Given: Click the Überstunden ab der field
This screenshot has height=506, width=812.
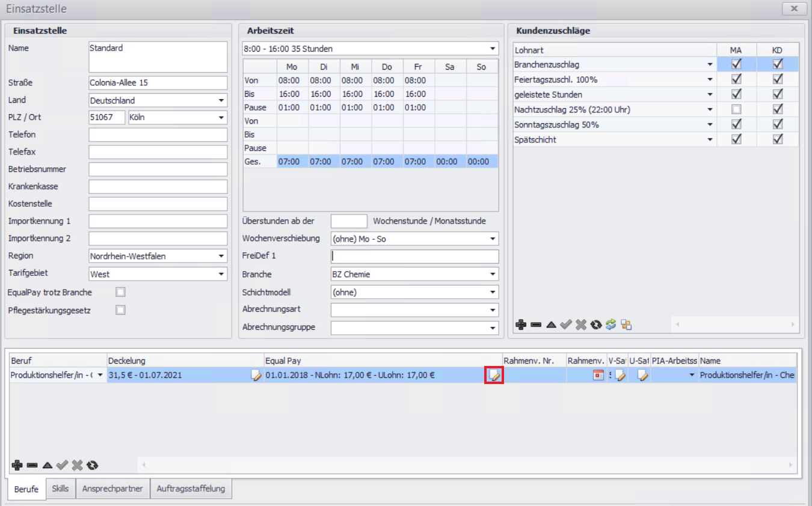Looking at the screenshot, I should [349, 221].
